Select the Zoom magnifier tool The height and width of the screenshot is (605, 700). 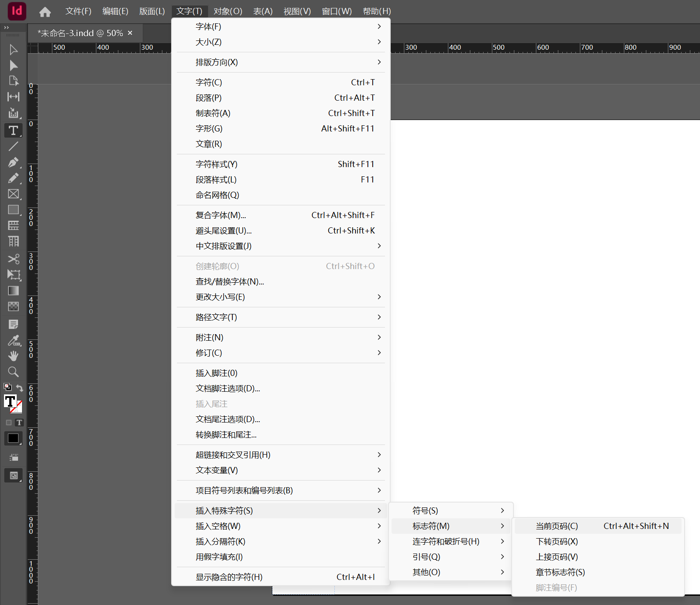[x=13, y=372]
